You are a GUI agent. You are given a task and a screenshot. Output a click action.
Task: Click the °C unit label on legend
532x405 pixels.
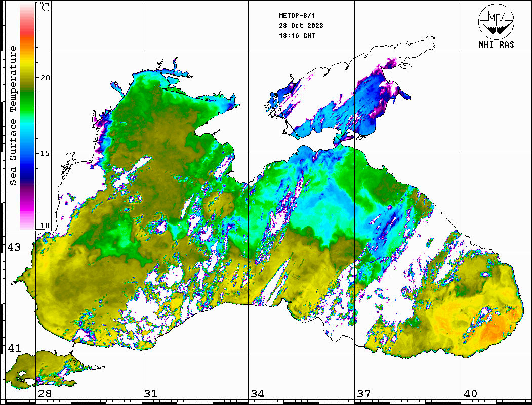tap(45, 7)
